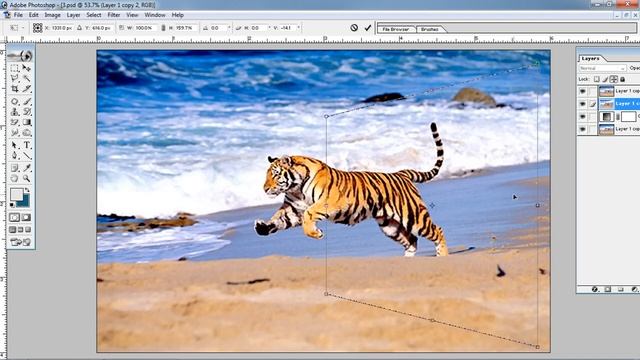Select the Healing Brush tool
The width and height of the screenshot is (640, 360).
[15, 101]
